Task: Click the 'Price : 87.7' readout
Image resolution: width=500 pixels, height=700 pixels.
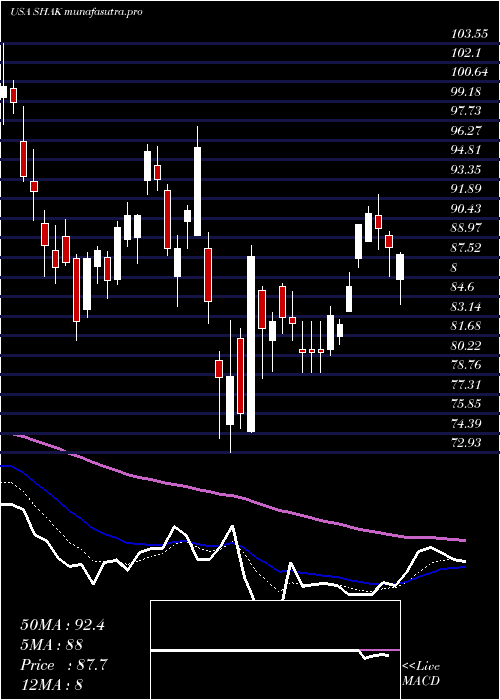Action: tap(64, 665)
